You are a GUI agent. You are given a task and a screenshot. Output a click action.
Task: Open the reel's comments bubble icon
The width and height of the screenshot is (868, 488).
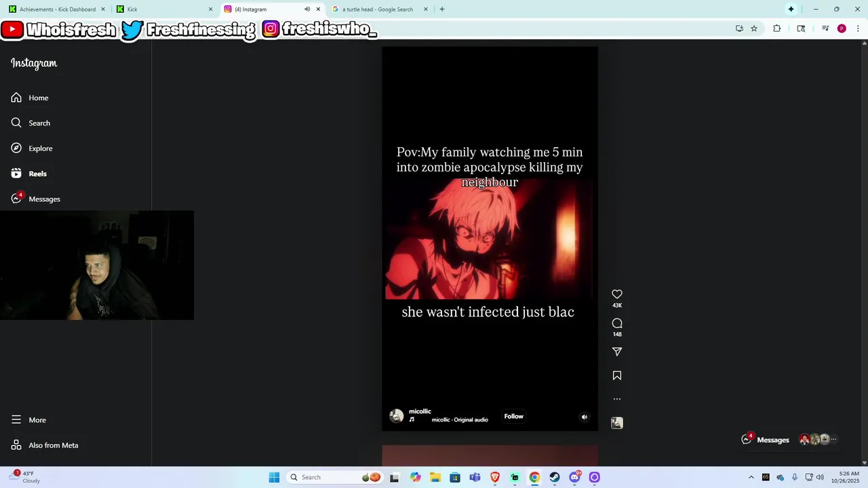(617, 323)
